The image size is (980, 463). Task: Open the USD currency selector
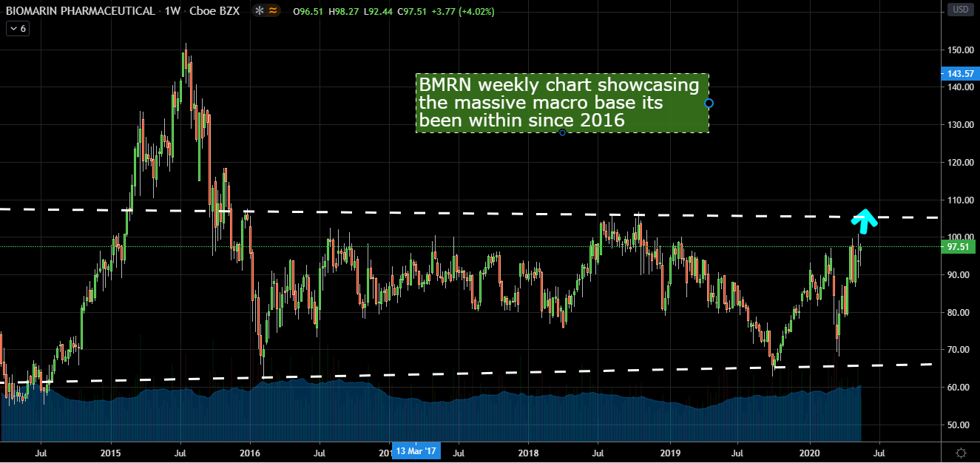(961, 10)
